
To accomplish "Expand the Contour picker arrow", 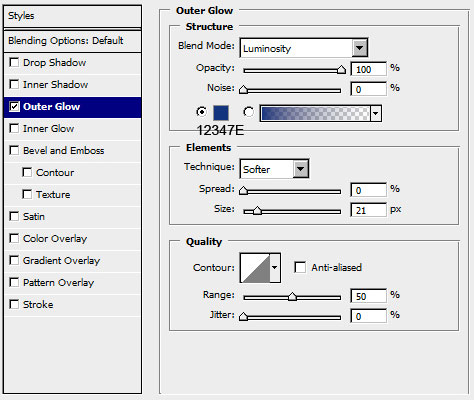I will (275, 267).
